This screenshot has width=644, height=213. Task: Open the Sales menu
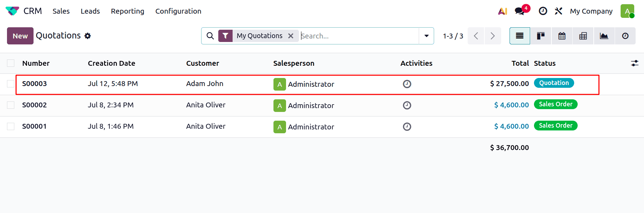click(x=61, y=11)
